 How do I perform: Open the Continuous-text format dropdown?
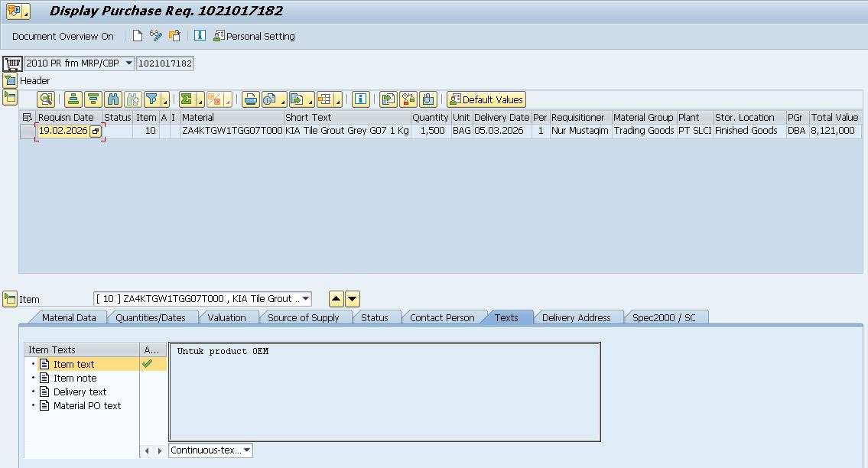[246, 450]
